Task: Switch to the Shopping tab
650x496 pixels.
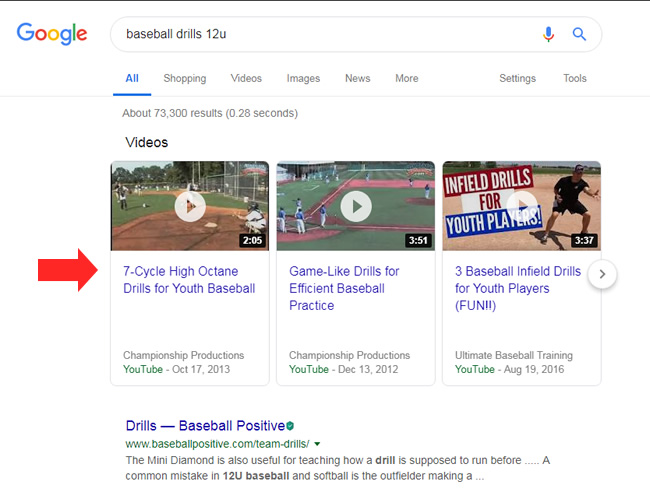Action: coord(184,78)
